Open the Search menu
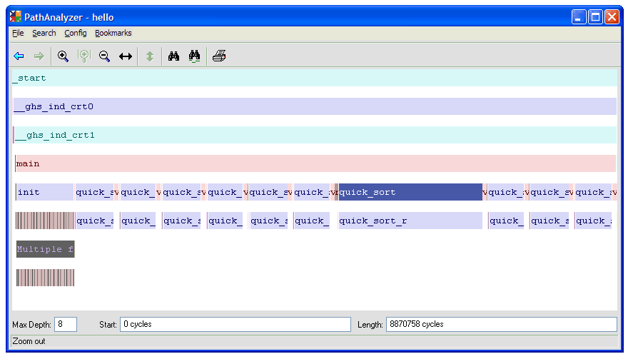 [x=44, y=33]
